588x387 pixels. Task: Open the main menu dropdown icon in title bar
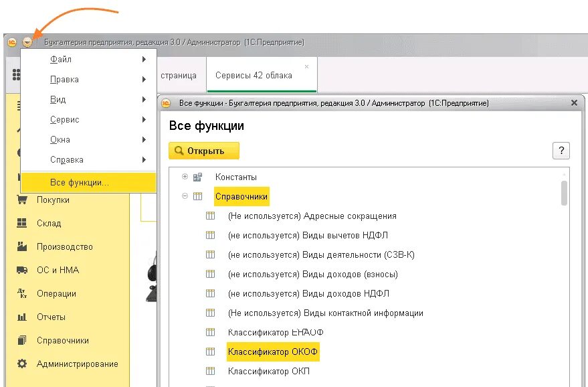[x=27, y=42]
